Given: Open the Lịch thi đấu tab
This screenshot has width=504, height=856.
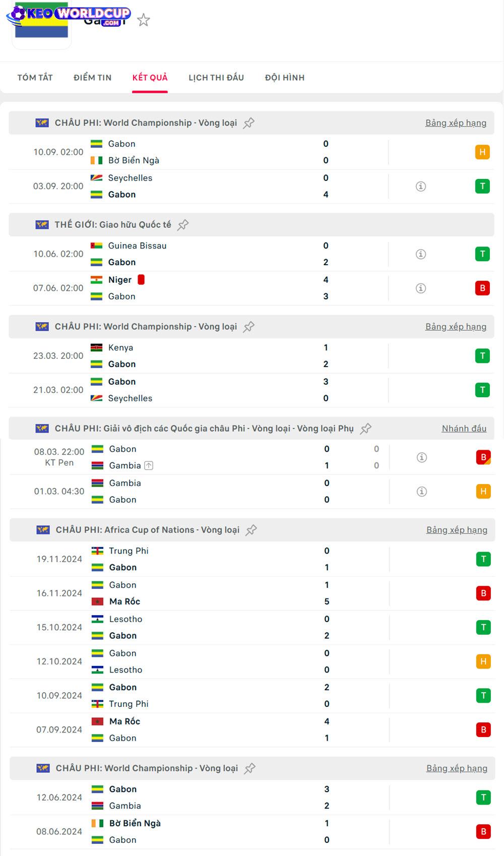Looking at the screenshot, I should coord(216,78).
